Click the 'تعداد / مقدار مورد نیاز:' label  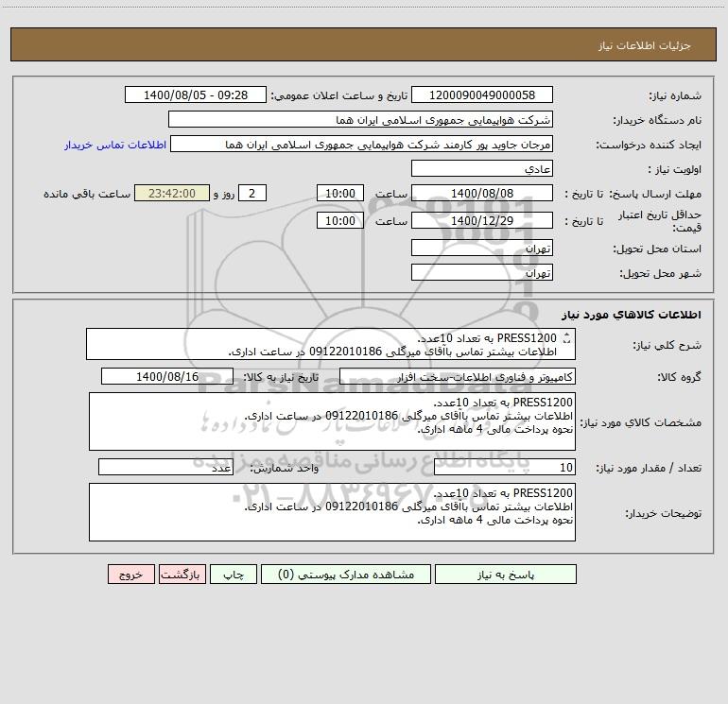point(649,468)
